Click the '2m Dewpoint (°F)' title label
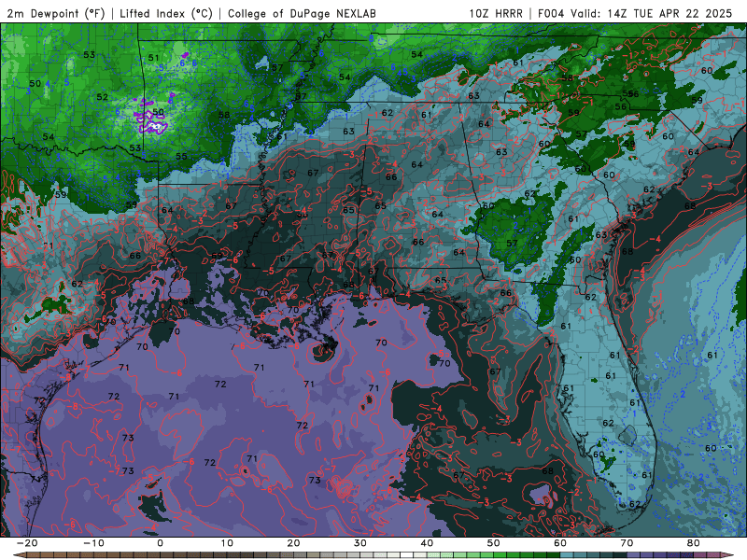The image size is (747, 560). pyautogui.click(x=56, y=13)
